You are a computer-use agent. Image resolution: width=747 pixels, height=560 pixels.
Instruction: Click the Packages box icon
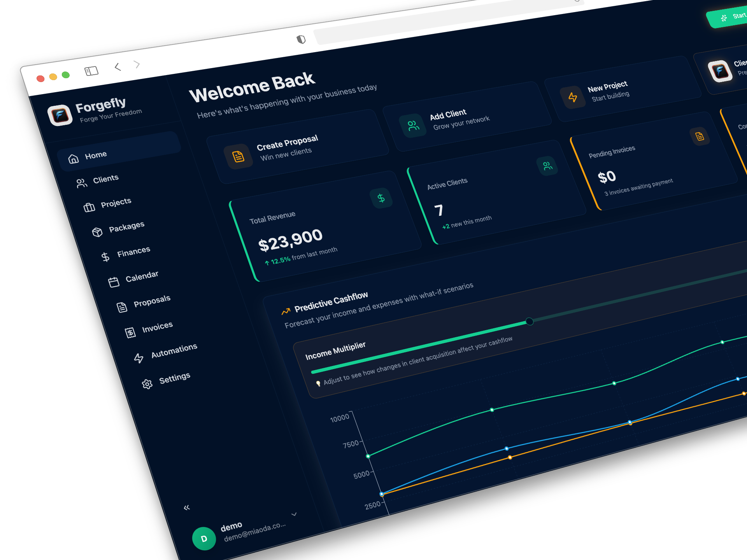97,232
